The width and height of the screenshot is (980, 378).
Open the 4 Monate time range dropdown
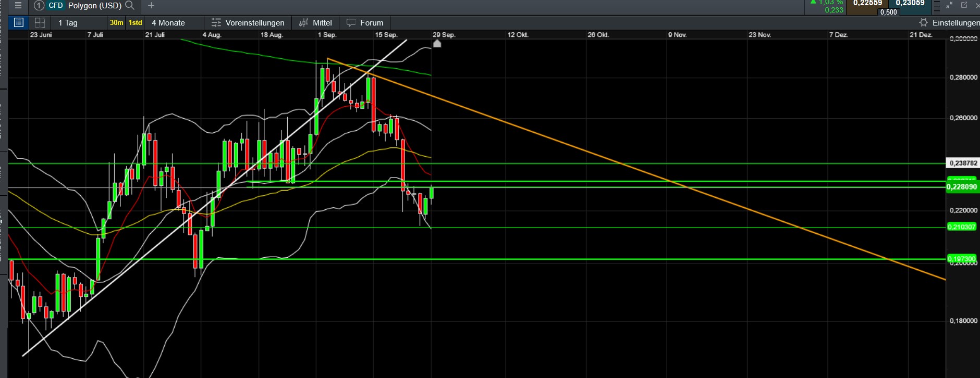coord(175,22)
